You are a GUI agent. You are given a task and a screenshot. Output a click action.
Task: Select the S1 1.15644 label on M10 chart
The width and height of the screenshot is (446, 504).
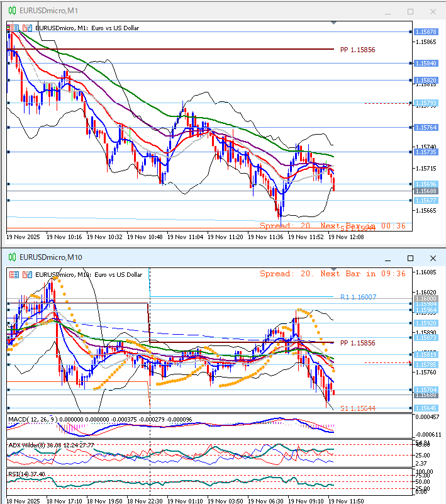tap(358, 408)
